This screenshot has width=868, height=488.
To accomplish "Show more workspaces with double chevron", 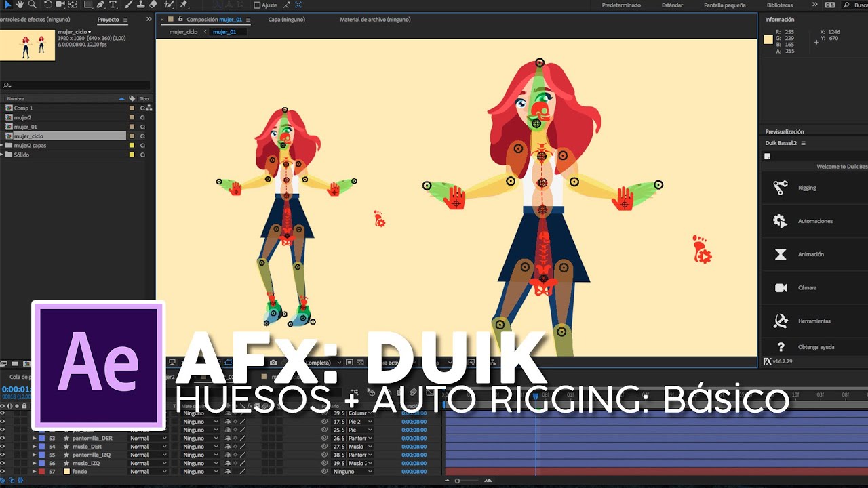I will click(814, 5).
